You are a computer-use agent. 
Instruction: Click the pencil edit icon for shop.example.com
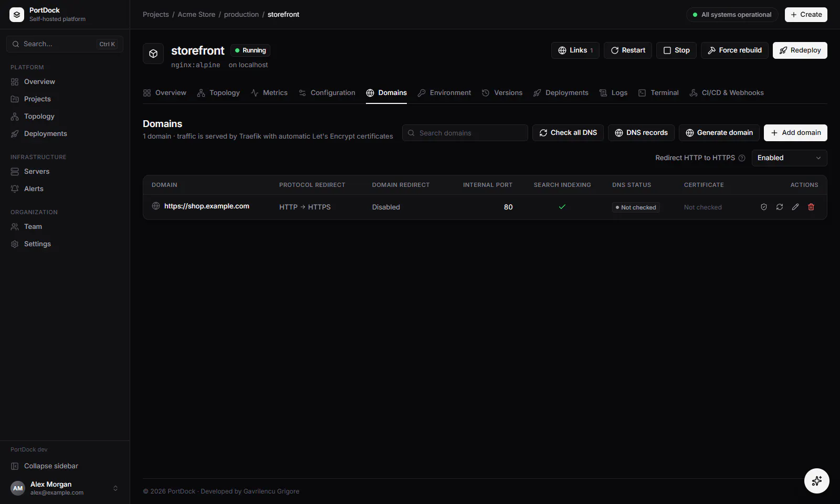[x=795, y=207]
